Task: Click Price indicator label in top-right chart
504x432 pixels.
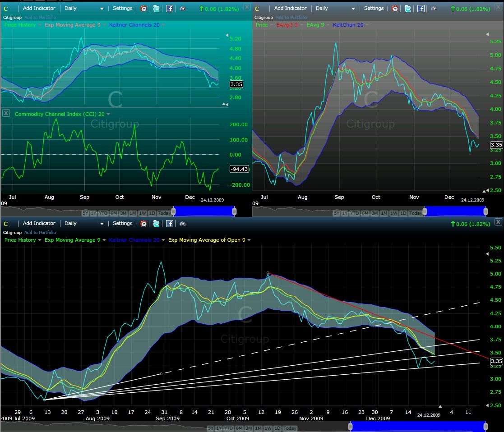Action: pos(262,25)
